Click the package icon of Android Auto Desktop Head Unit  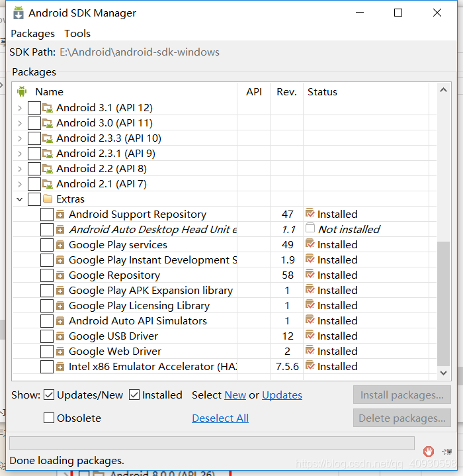tap(60, 230)
